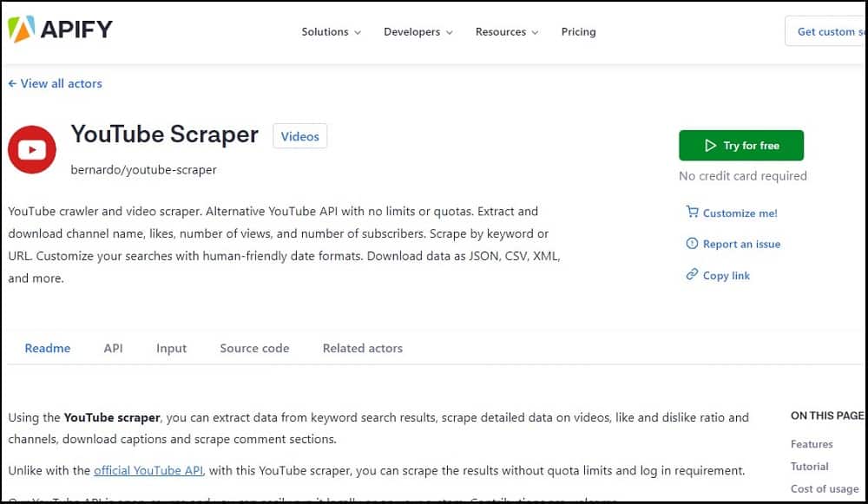Click the alert icon next to Report an issue
This screenshot has width=868, height=504.
click(692, 244)
